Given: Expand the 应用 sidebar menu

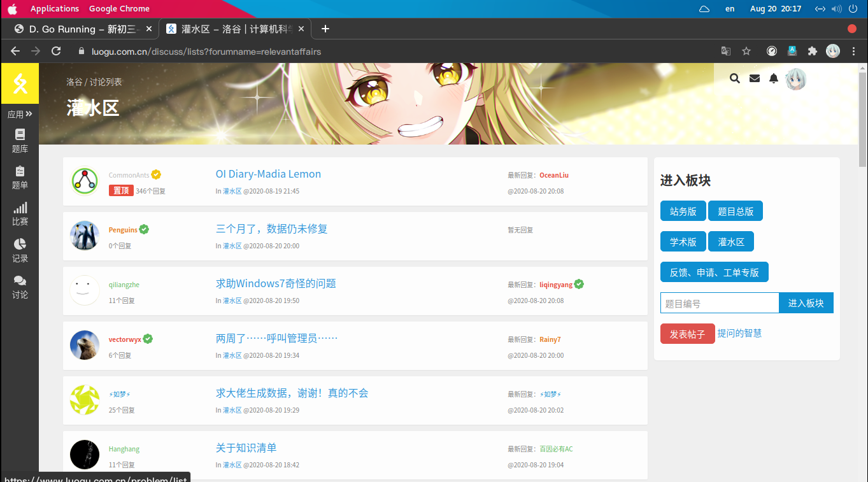Looking at the screenshot, I should (x=20, y=114).
